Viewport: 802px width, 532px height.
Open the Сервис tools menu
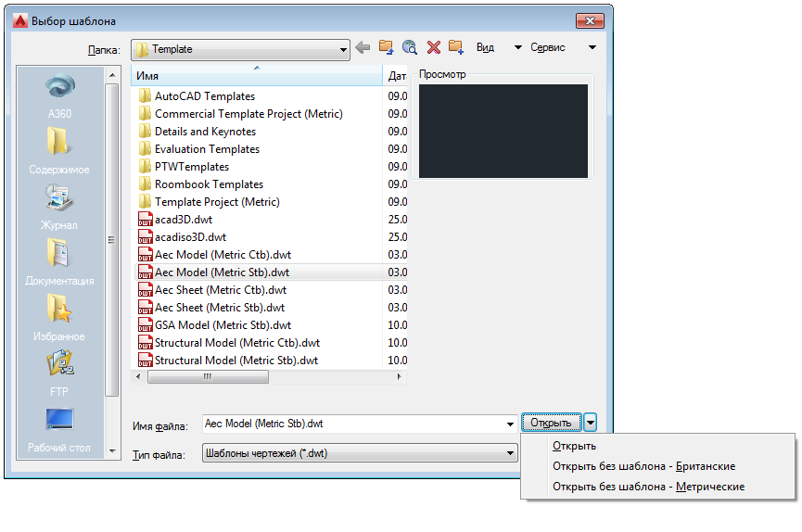click(563, 47)
